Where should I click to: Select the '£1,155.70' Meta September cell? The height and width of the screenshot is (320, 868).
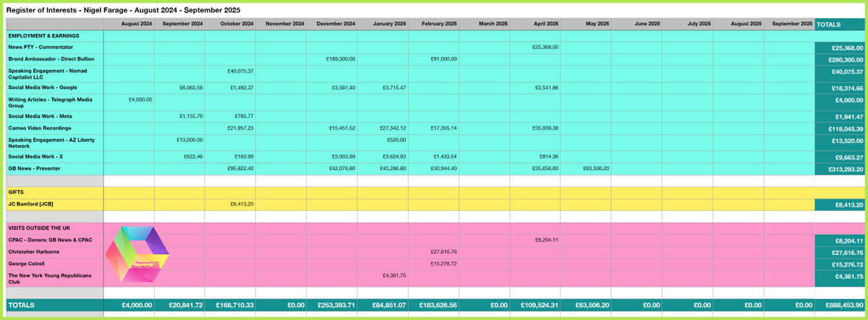coord(191,116)
